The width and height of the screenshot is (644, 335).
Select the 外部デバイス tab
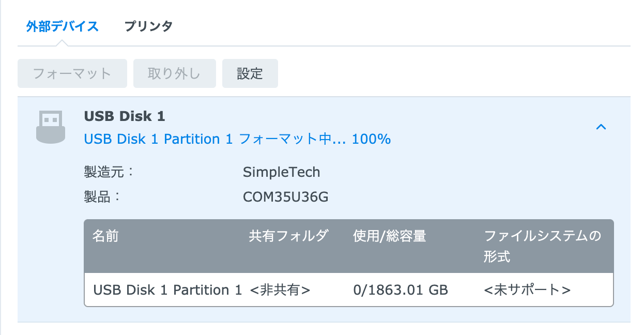[63, 26]
